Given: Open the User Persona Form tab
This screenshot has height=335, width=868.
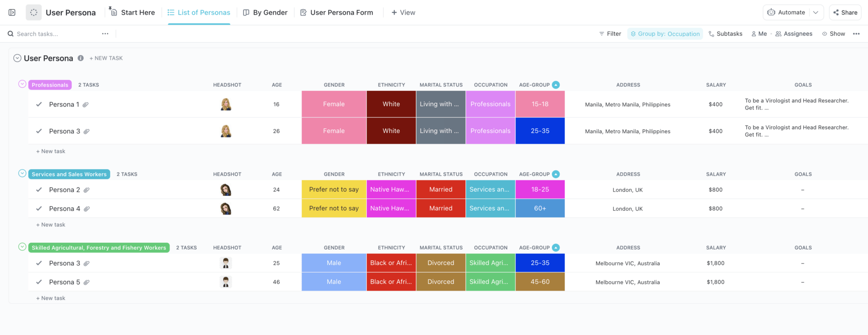Looking at the screenshot, I should [337, 13].
